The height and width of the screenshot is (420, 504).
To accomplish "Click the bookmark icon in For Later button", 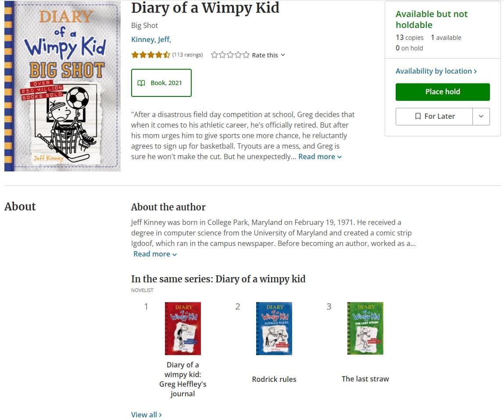I will [418, 117].
